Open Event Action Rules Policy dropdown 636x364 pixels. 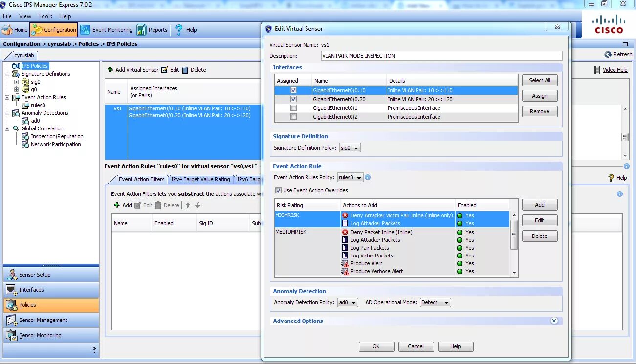pos(350,178)
